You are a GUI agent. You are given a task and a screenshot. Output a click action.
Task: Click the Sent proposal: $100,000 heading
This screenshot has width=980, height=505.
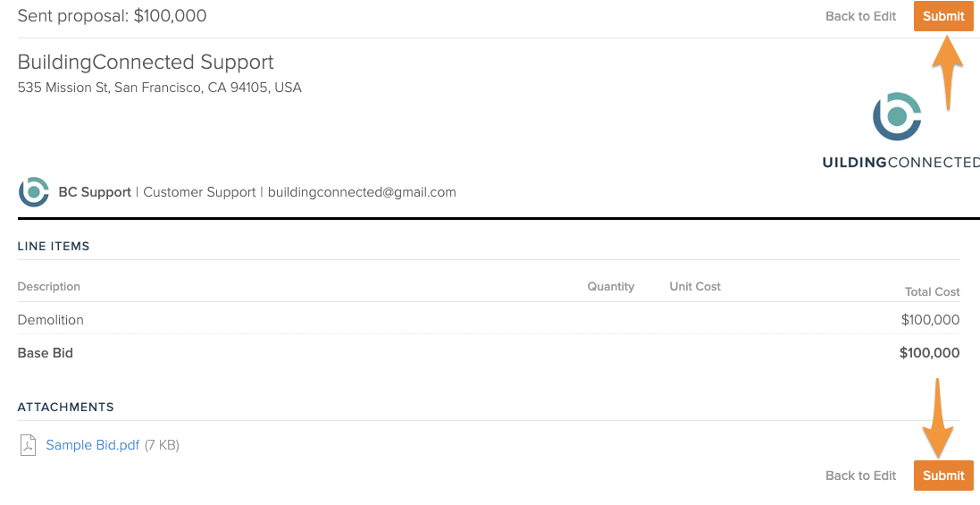click(113, 16)
